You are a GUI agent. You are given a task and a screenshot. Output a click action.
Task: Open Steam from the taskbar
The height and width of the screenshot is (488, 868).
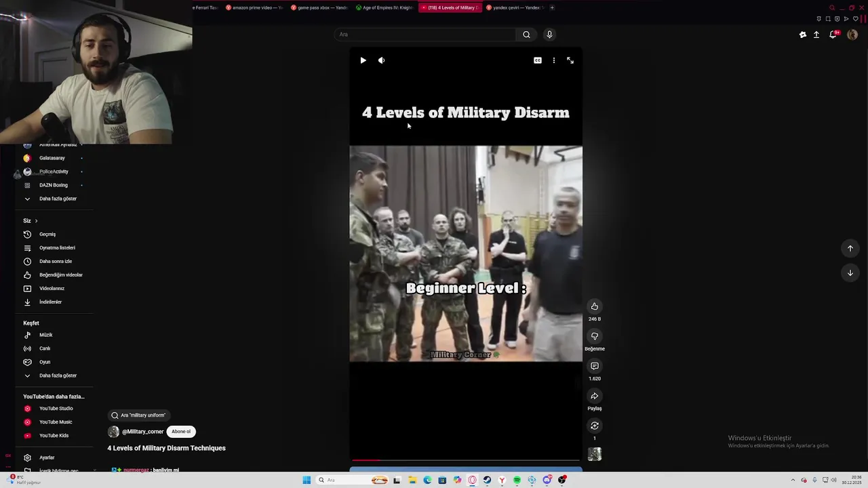[x=487, y=480]
